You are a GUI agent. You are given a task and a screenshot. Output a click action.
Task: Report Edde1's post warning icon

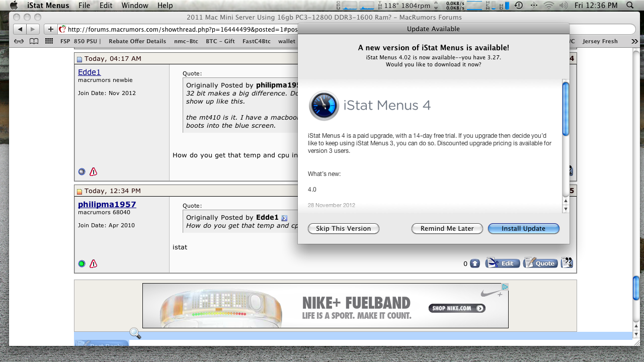(93, 171)
